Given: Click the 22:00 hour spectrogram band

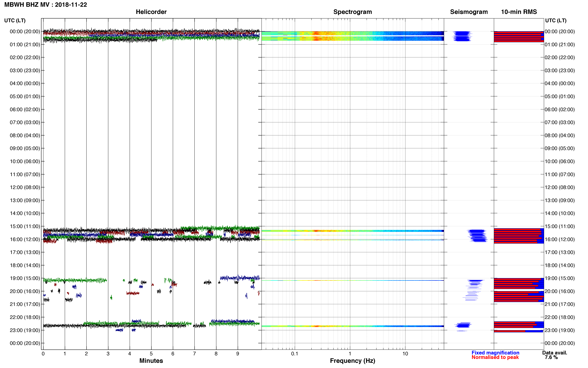Looking at the screenshot, I should coord(353,326).
